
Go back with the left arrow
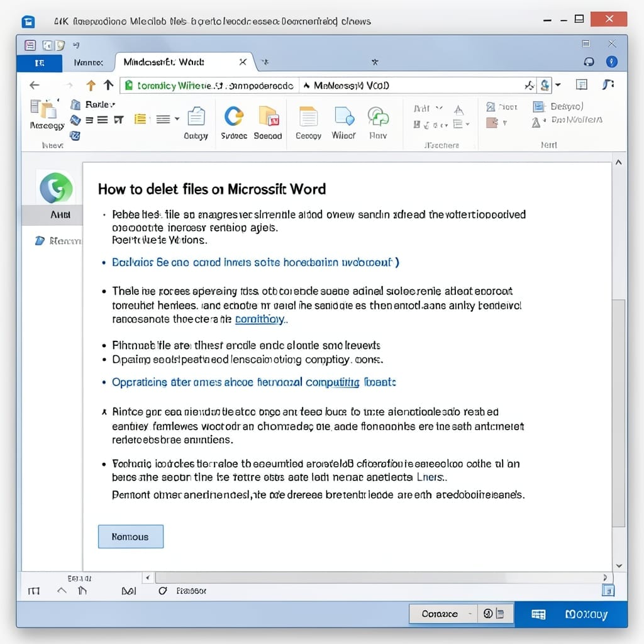point(35,85)
